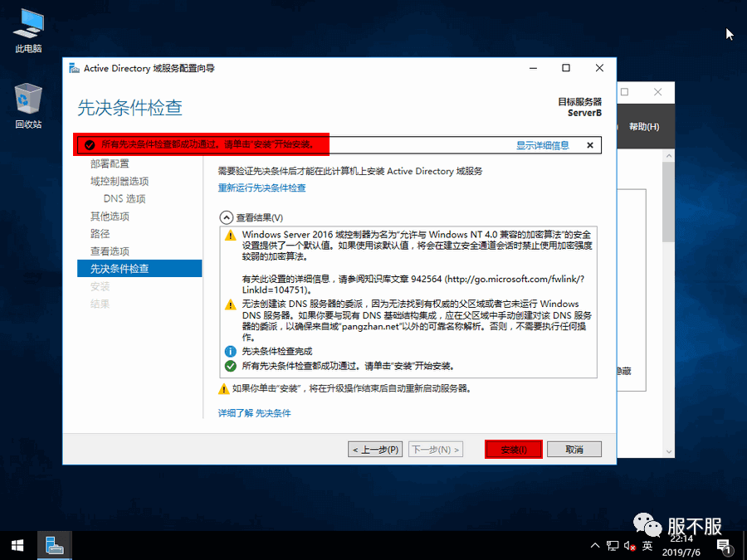Viewport: 747px width, 560px height.
Task: Open the Windows Start menu
Action: click(18, 546)
